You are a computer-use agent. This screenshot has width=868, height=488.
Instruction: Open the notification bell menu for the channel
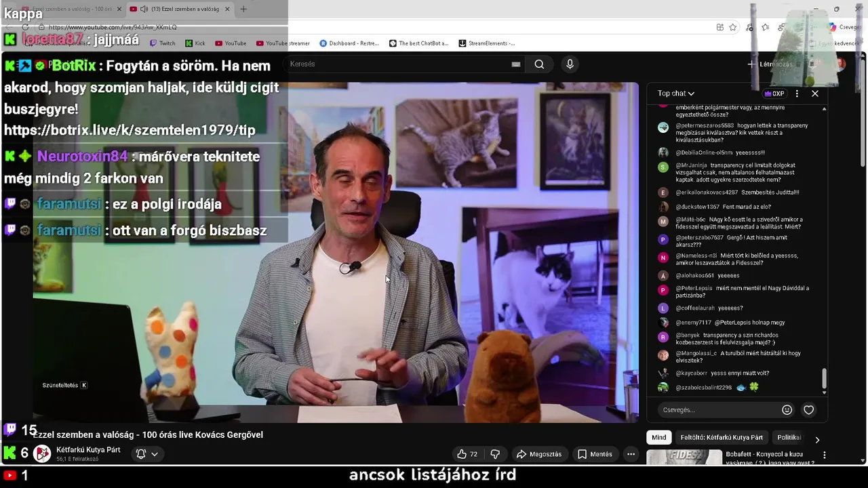[x=147, y=454]
